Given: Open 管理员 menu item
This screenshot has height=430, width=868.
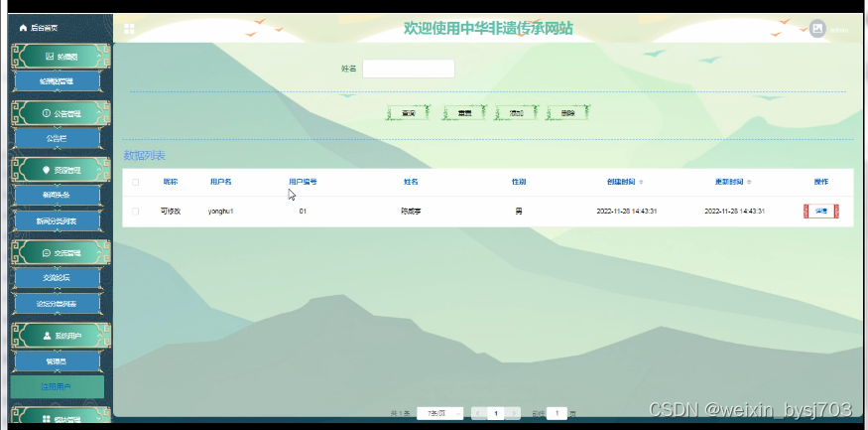Looking at the screenshot, I should pyautogui.click(x=57, y=361).
